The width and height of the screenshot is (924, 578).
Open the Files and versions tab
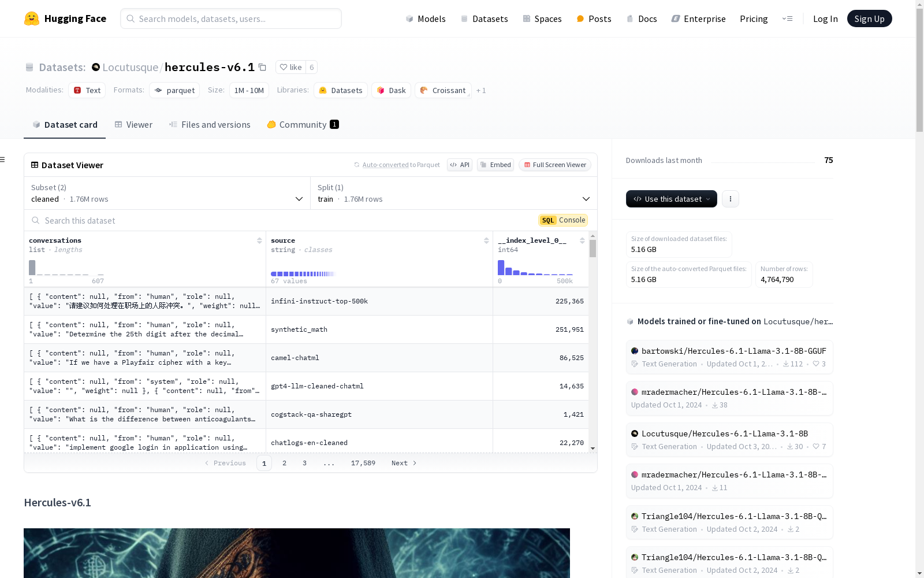[210, 125]
